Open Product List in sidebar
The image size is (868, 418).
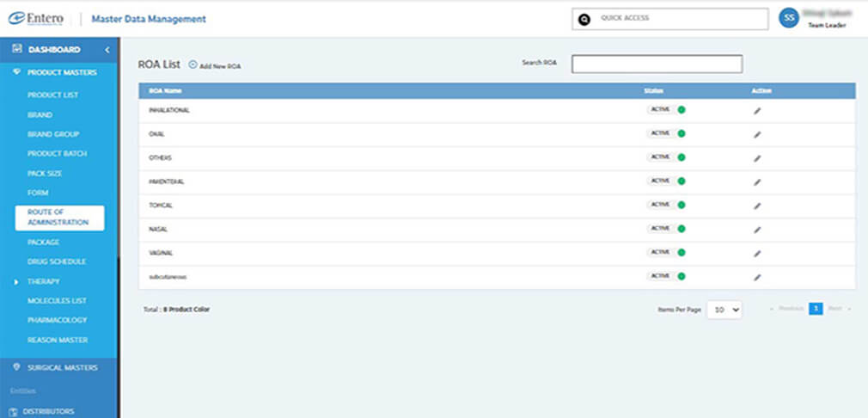(x=52, y=95)
